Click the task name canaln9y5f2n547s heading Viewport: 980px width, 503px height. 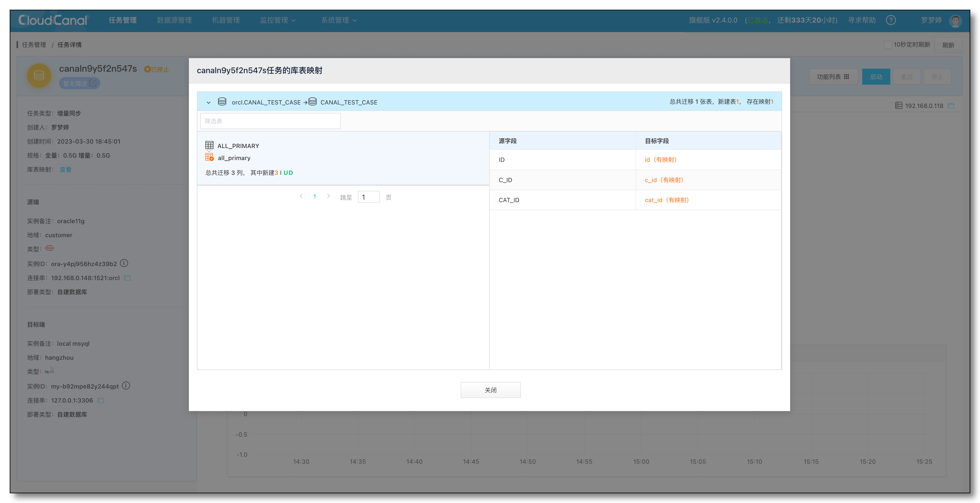98,68
